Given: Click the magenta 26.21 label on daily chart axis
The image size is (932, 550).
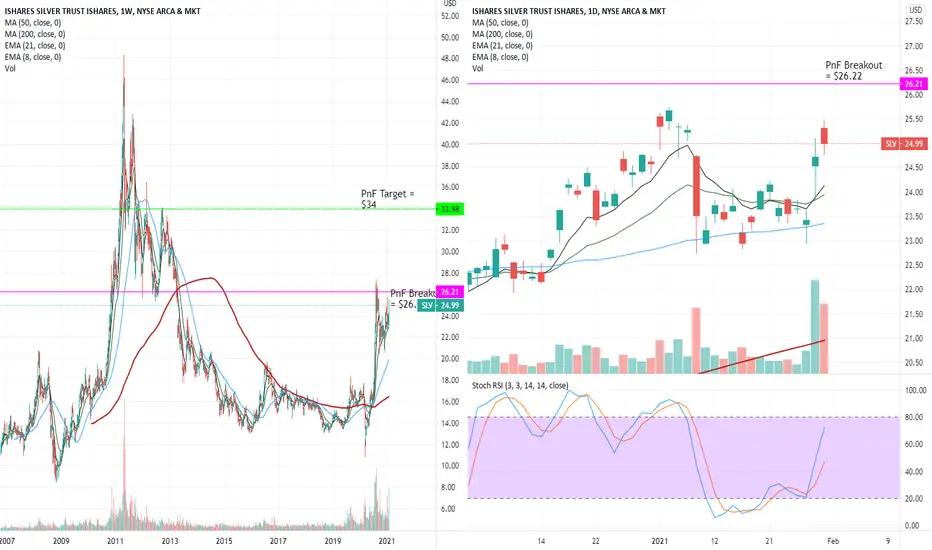Looking at the screenshot, I should [914, 84].
